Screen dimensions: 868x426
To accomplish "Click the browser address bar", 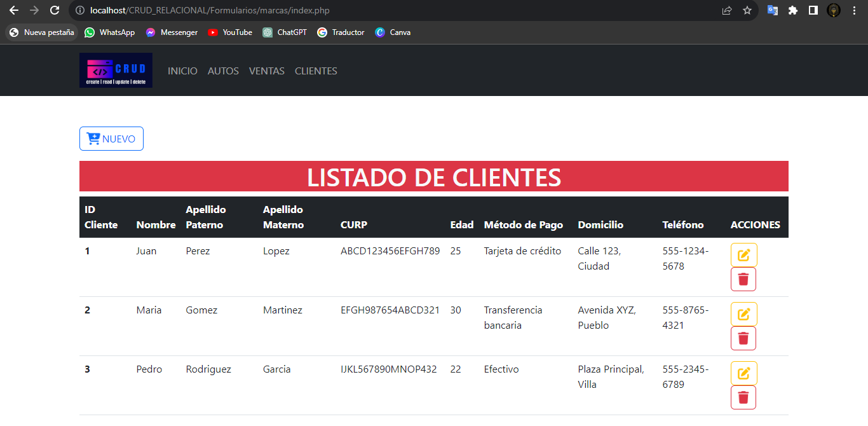I will click(x=254, y=10).
